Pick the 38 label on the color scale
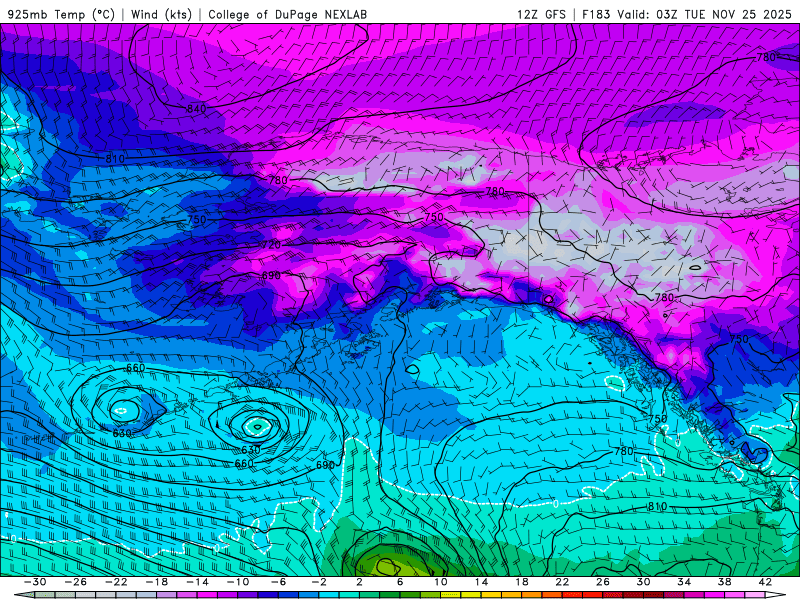The height and width of the screenshot is (600, 800). pos(724,582)
